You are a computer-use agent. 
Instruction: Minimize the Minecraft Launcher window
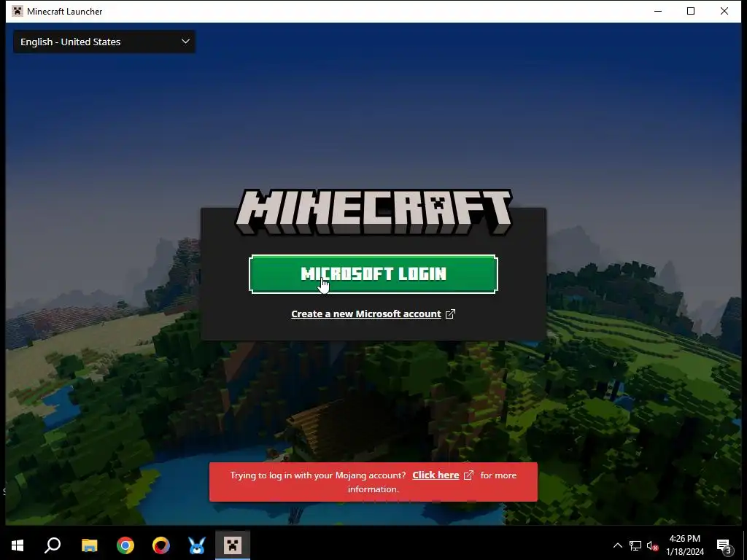click(658, 11)
